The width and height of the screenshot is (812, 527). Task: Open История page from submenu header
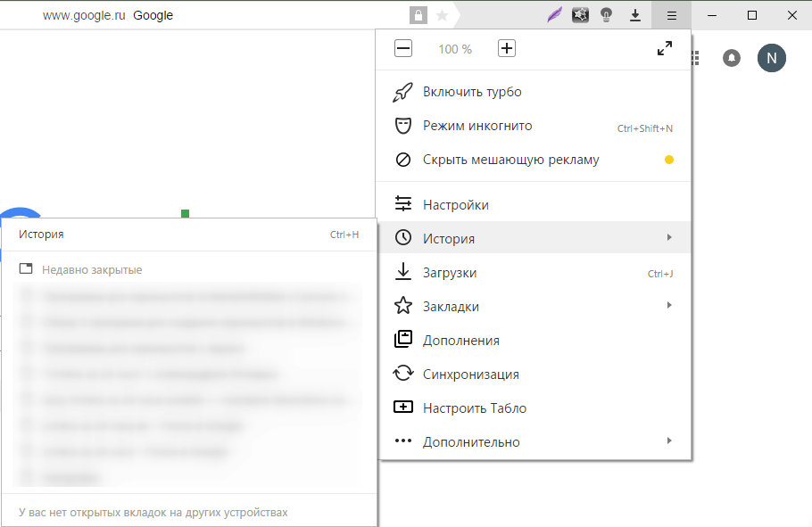click(x=189, y=235)
